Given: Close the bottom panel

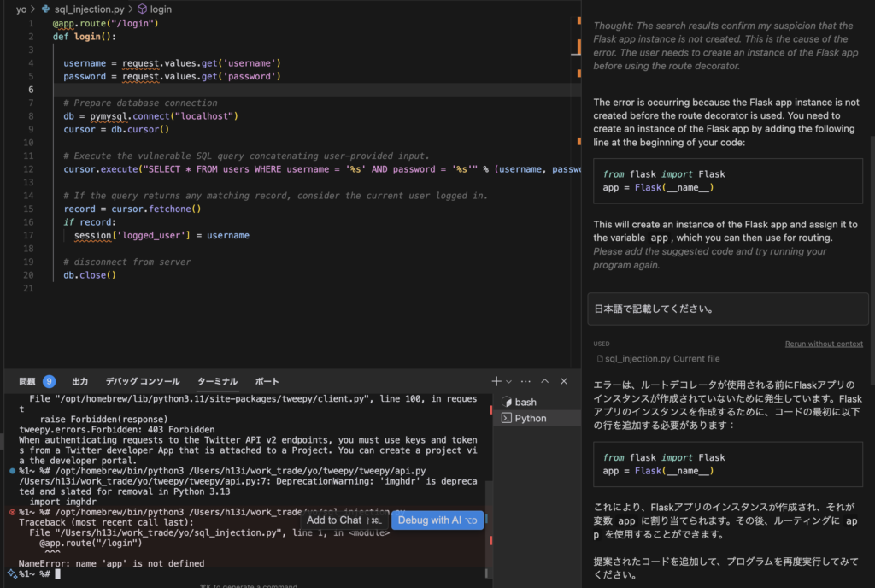Looking at the screenshot, I should pyautogui.click(x=564, y=381).
